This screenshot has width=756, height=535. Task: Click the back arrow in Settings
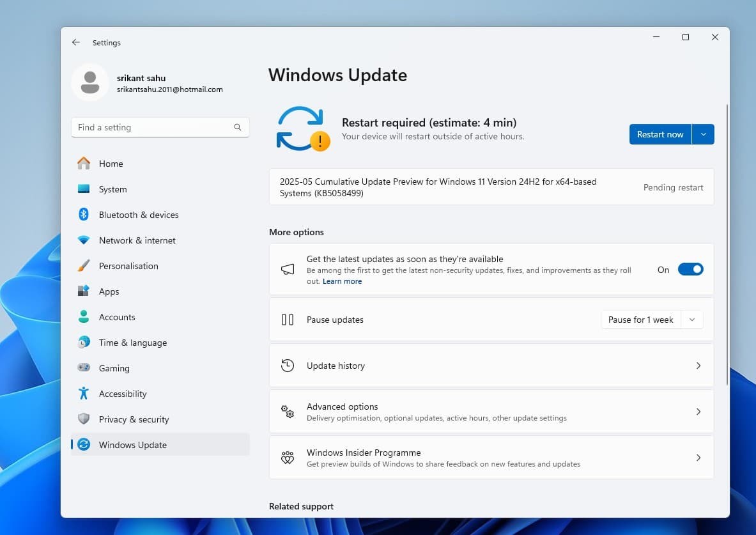(76, 43)
